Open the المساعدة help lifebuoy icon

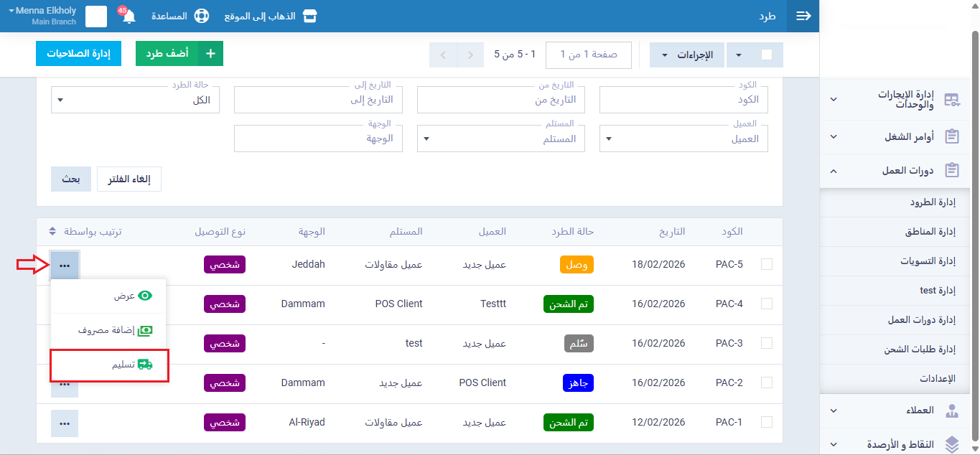click(202, 16)
